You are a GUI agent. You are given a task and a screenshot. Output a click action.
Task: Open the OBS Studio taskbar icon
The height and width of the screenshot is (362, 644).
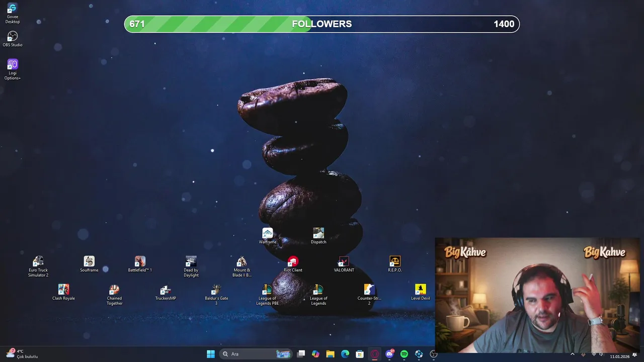(434, 354)
